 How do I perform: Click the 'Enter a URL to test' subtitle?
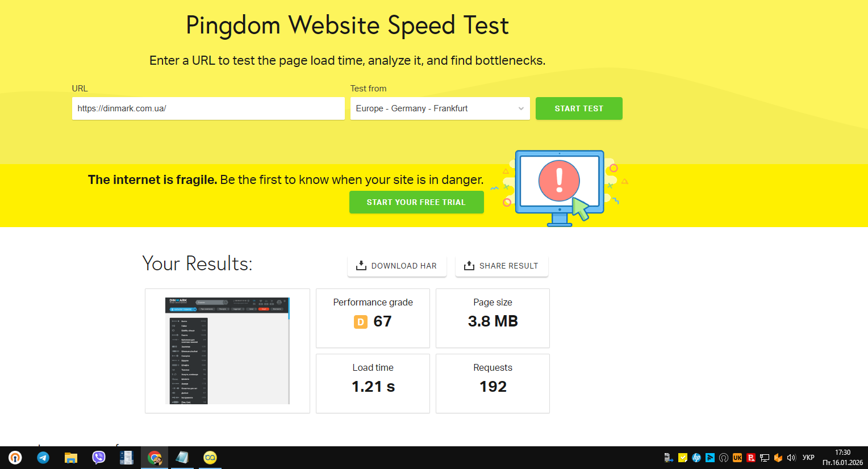tap(347, 60)
